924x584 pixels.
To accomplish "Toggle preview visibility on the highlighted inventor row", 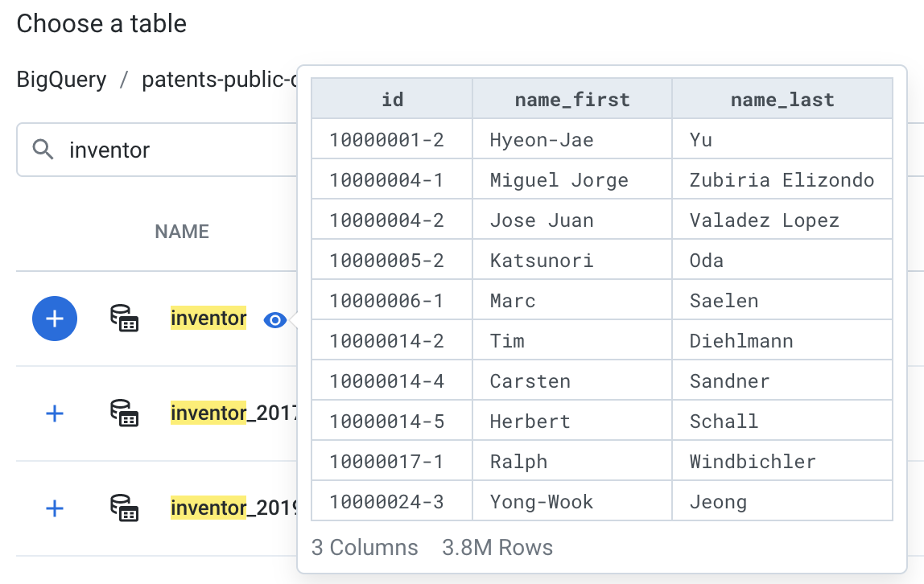I will pos(274,319).
